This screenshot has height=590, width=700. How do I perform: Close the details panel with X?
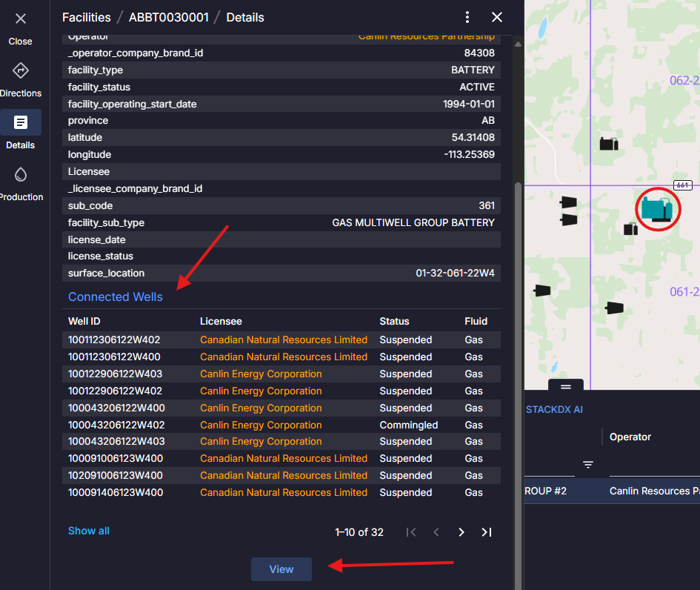(497, 17)
